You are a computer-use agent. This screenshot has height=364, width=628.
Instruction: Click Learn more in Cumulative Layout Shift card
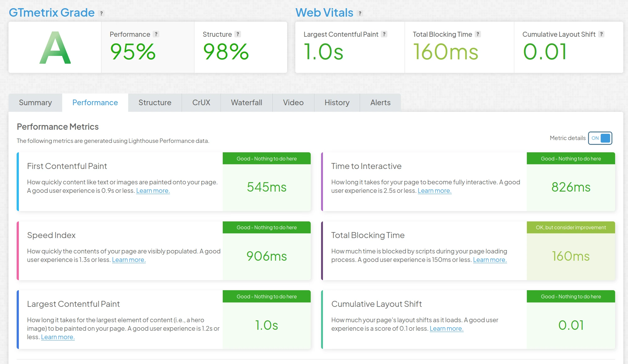[x=446, y=329]
